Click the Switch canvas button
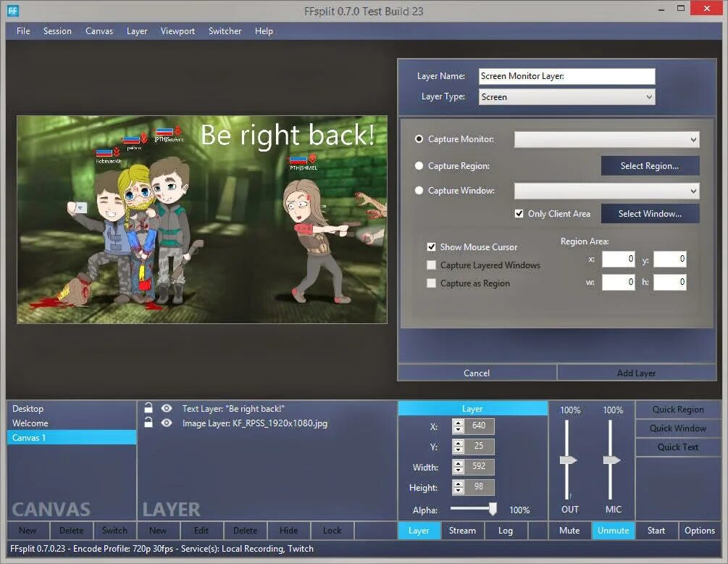The image size is (728, 564). coord(114,530)
